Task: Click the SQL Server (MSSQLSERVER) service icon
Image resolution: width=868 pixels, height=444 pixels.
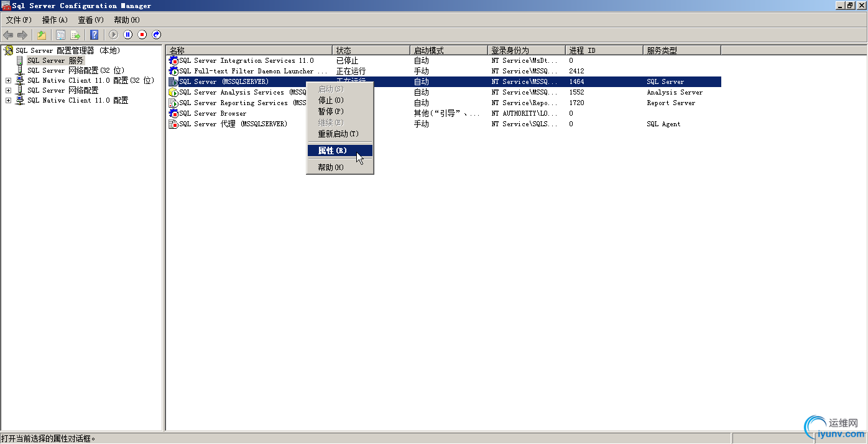Action: pos(173,81)
